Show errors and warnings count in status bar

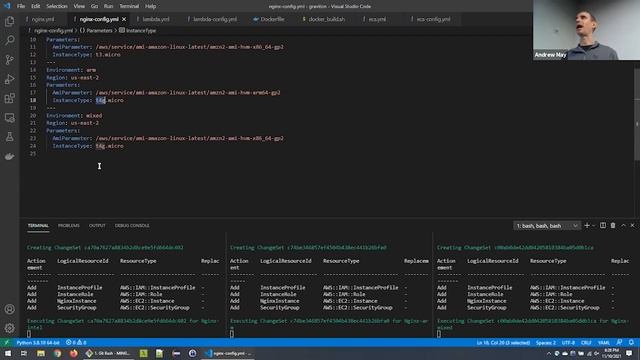76,342
